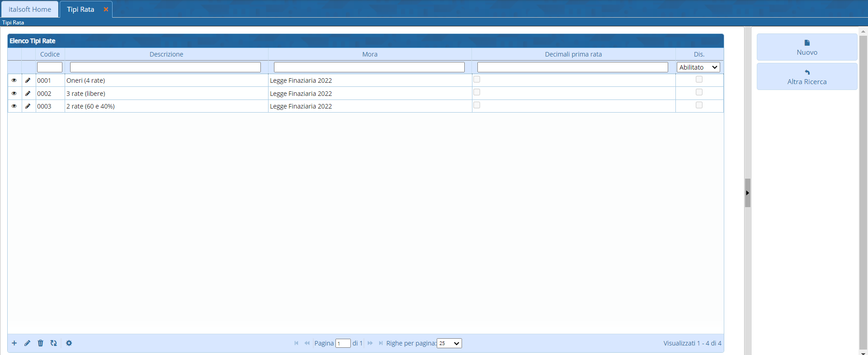The width and height of the screenshot is (868, 355).
Task: Open grid settings gear icon
Action: coord(69,343)
